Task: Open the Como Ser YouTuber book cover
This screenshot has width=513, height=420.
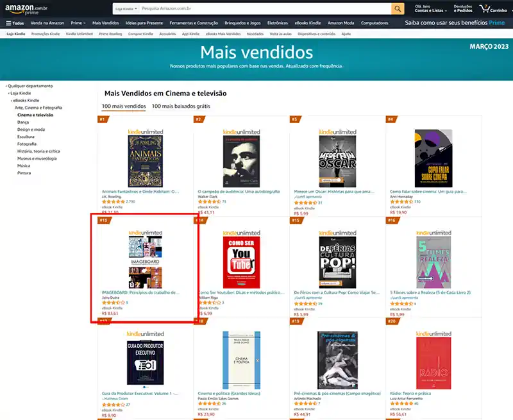Action: pos(242,262)
